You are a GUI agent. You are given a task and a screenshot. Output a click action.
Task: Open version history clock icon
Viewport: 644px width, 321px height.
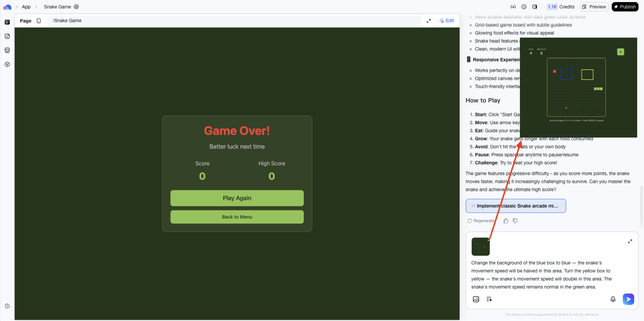[x=524, y=7]
